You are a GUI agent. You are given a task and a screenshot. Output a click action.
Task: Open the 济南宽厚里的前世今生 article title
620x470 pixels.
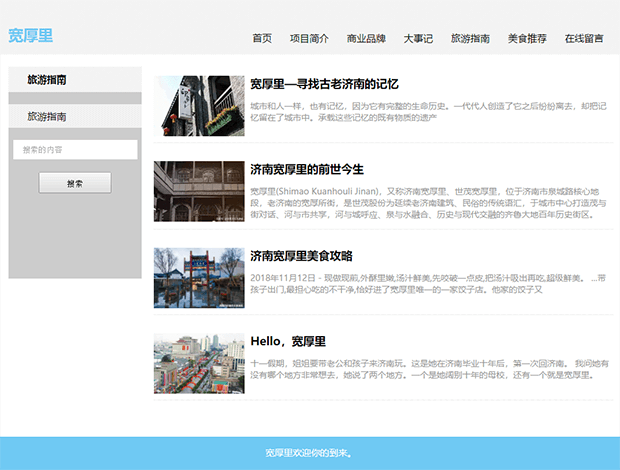[x=307, y=169]
